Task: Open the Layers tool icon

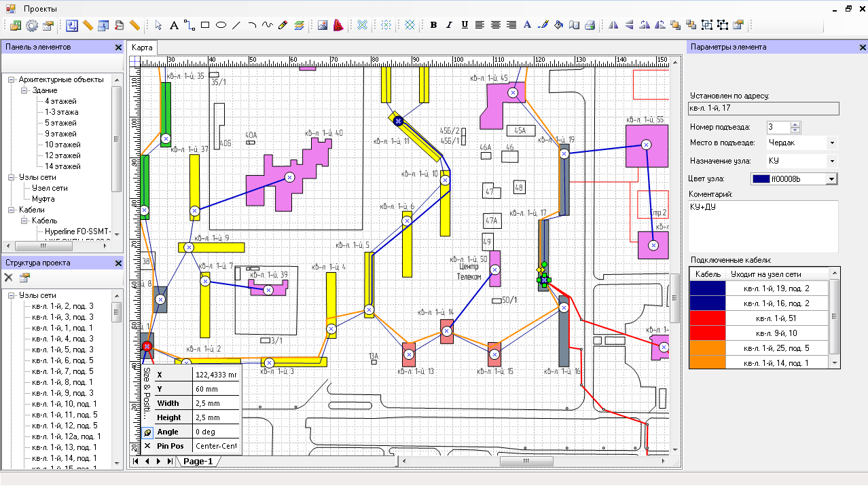Action: [x=299, y=25]
